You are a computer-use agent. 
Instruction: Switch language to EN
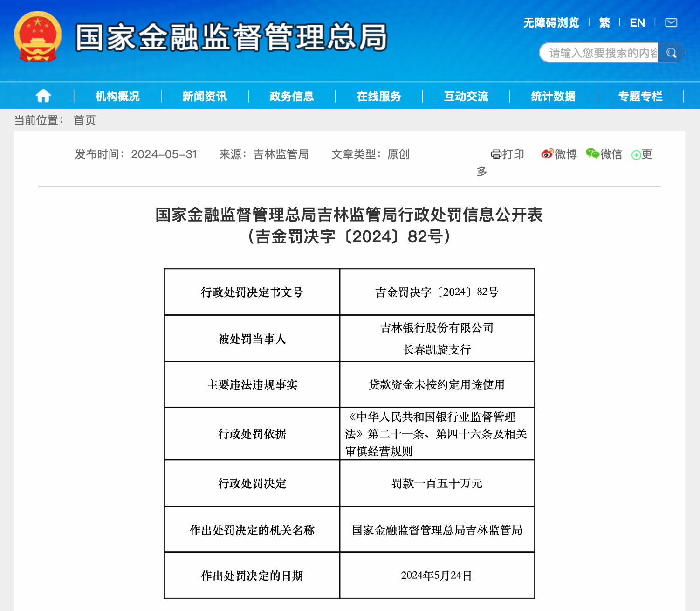click(637, 23)
